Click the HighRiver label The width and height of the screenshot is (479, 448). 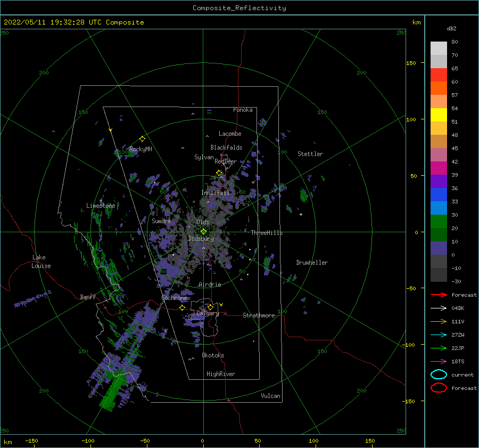click(x=221, y=374)
